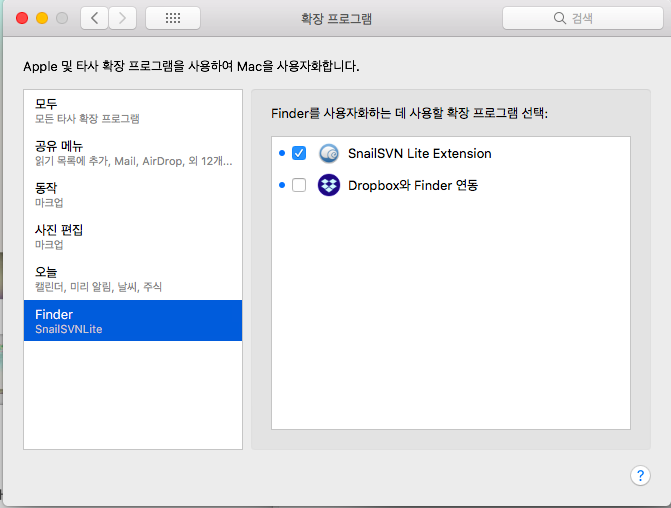
Task: Switch to the 오늘 extensions category
Action: (133, 278)
